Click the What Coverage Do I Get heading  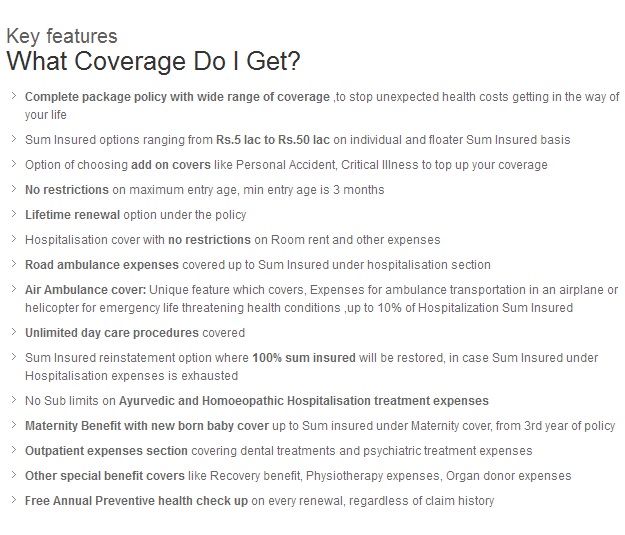pos(153,61)
